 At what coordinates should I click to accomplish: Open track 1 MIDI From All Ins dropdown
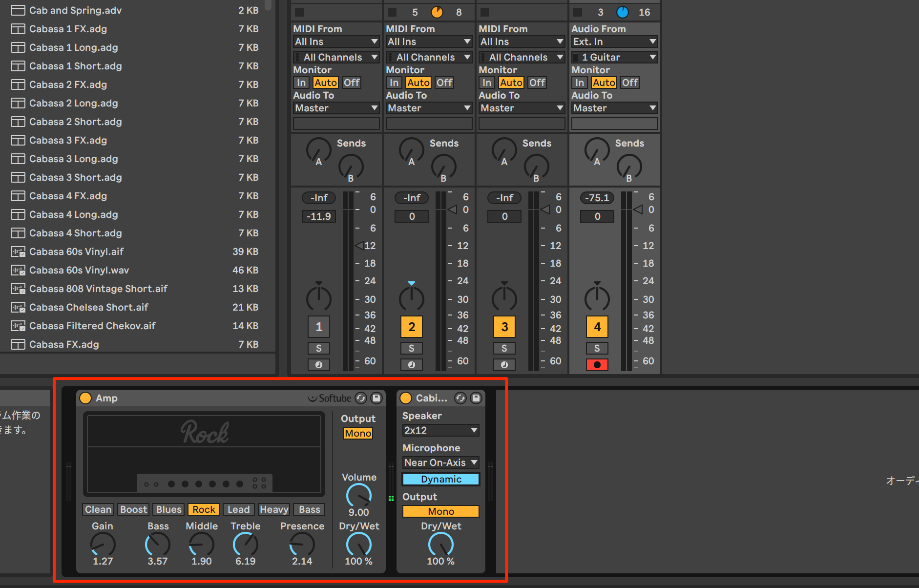(x=336, y=42)
